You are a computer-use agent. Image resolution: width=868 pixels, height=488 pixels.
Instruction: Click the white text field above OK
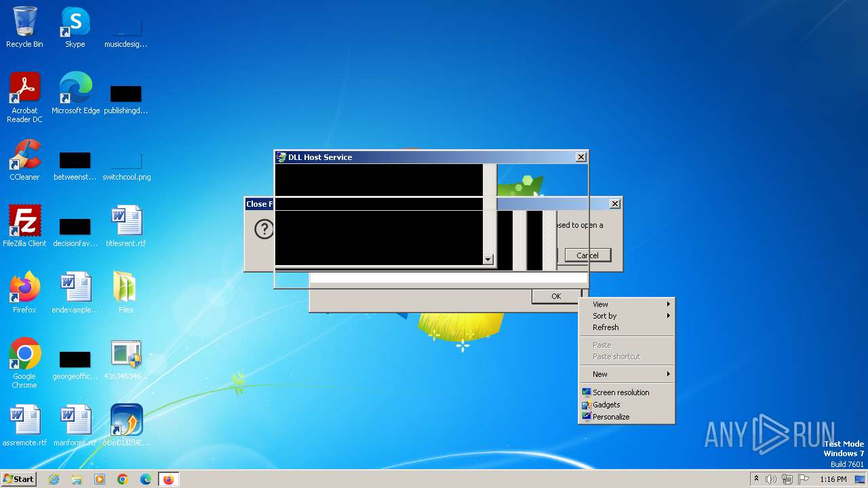449,278
